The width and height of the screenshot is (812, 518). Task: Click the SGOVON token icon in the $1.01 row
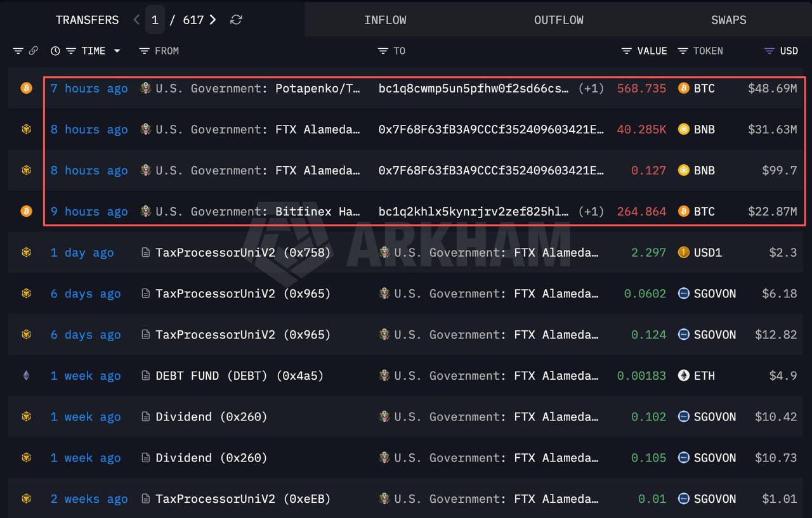click(x=684, y=498)
